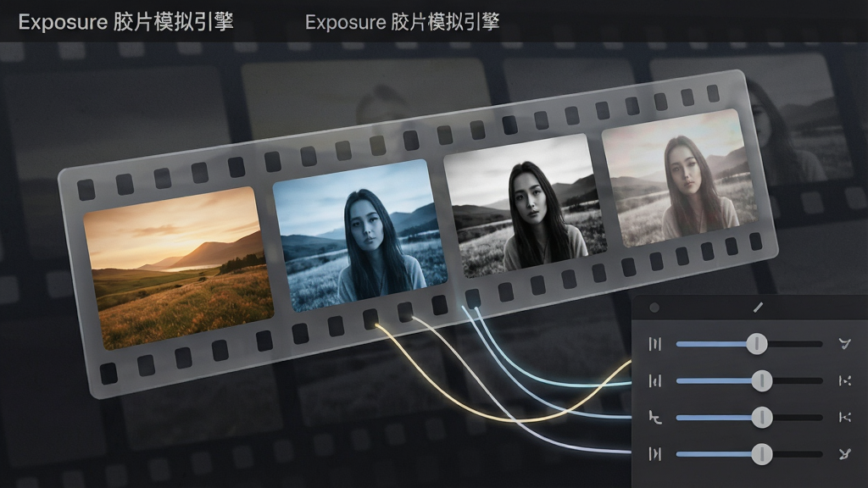Click the brighter left 'Exposure 胶片模拟引擎' title
The height and width of the screenshot is (488, 868).
click(x=125, y=22)
